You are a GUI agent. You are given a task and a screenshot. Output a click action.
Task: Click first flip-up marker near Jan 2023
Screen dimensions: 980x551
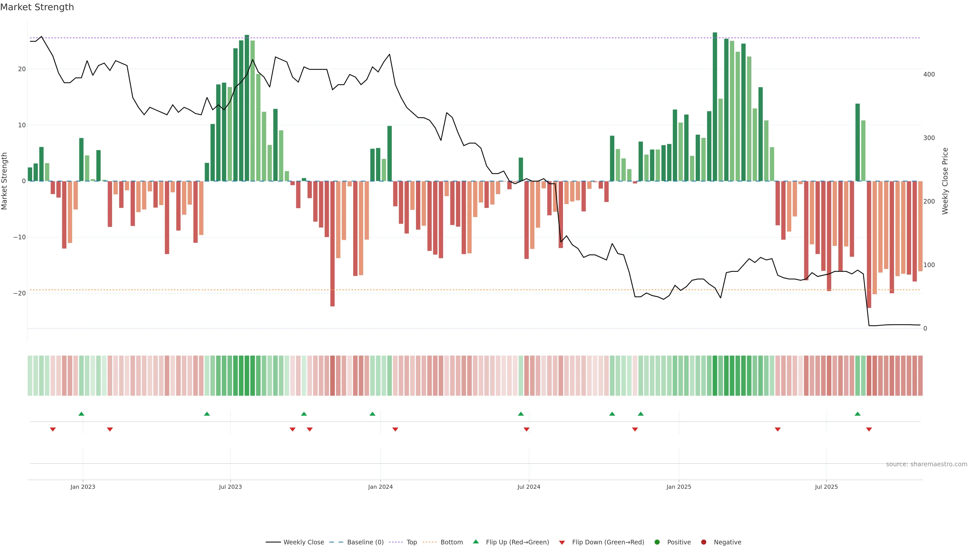pos(81,414)
